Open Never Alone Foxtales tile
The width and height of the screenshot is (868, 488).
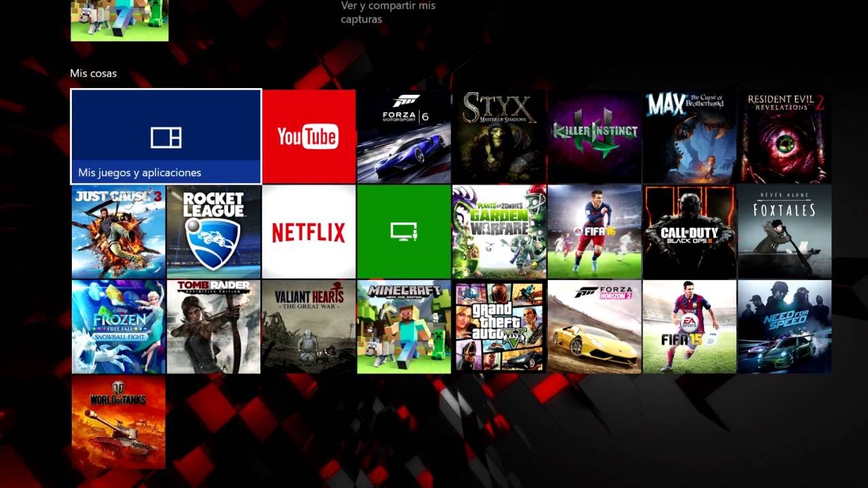(785, 232)
